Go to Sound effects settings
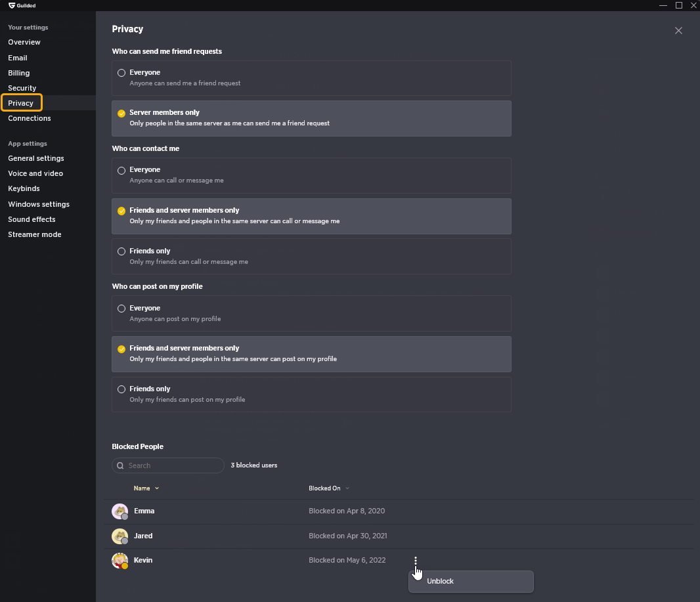The image size is (700, 602). point(32,219)
